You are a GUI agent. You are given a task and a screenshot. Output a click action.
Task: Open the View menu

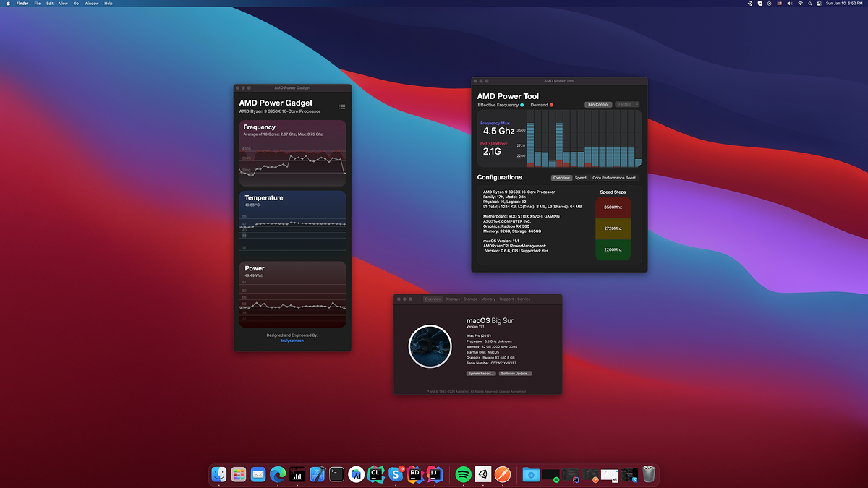[x=64, y=4]
